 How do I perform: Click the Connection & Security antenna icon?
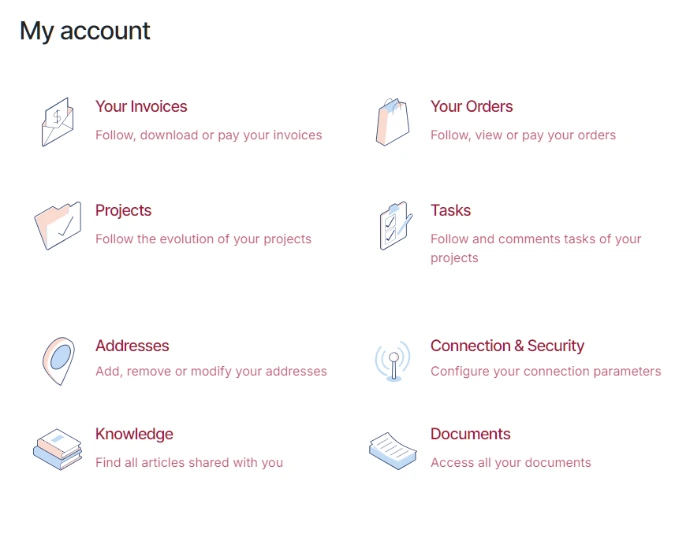(x=392, y=360)
